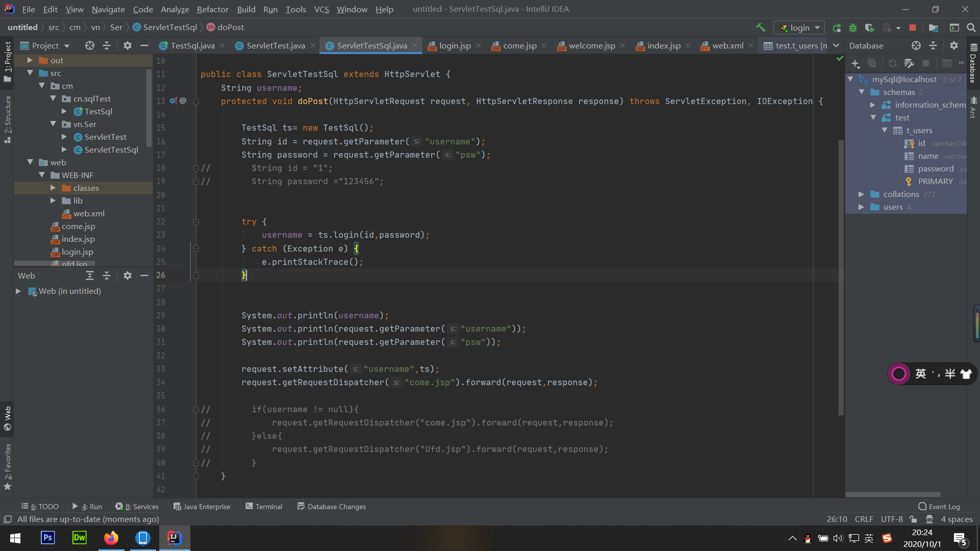This screenshot has height=551, width=980.
Task: Open the Refactor menu
Action: (212, 9)
